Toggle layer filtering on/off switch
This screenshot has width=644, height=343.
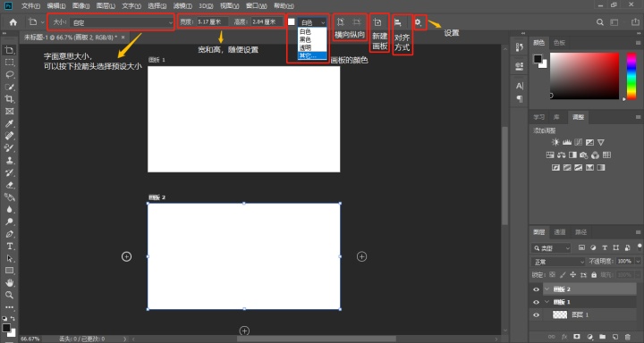tap(640, 247)
